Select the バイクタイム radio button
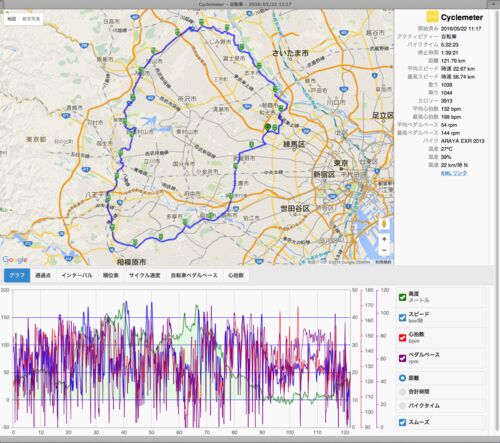The image size is (500, 443). point(402,406)
